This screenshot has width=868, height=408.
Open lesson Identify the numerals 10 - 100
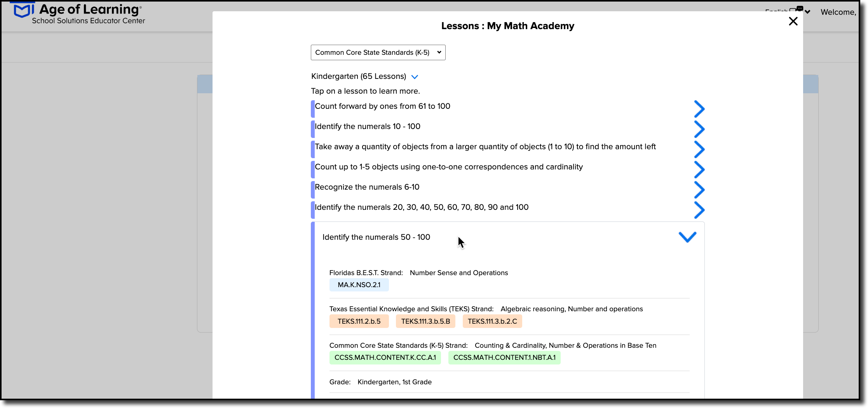click(x=368, y=126)
